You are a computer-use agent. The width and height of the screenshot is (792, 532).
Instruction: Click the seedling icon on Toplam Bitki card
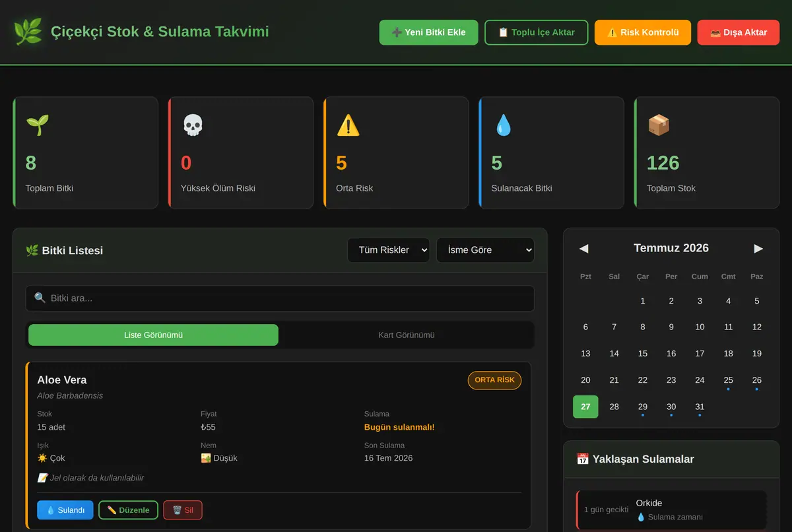[37, 125]
